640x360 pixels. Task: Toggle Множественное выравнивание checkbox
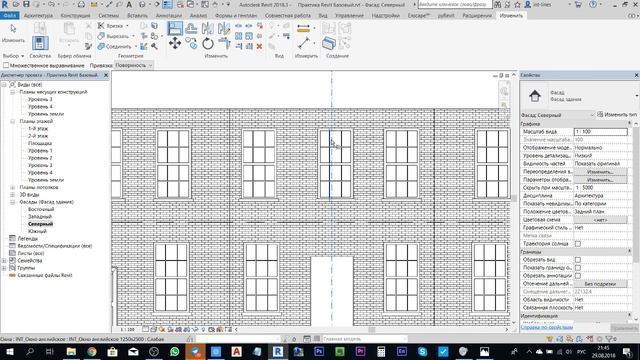6,65
